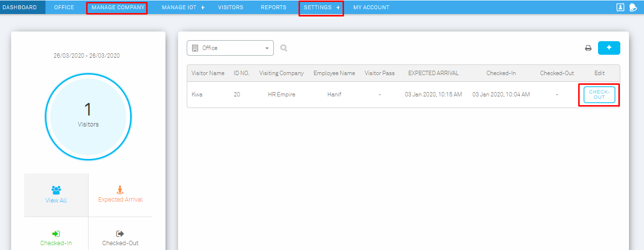Add a new visitor with plus button
The width and height of the screenshot is (644, 250).
[x=609, y=47]
